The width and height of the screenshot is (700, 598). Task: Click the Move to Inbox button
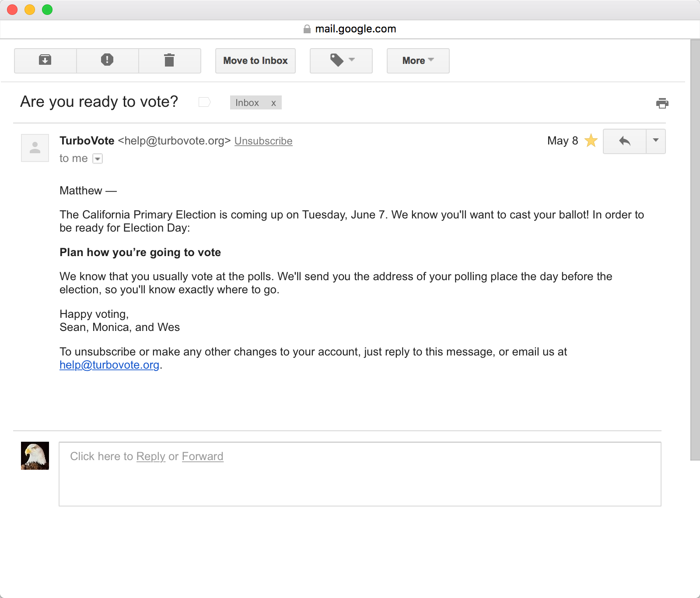(x=255, y=60)
